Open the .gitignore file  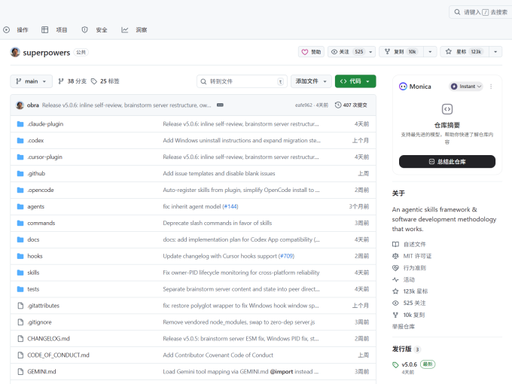pyautogui.click(x=40, y=322)
